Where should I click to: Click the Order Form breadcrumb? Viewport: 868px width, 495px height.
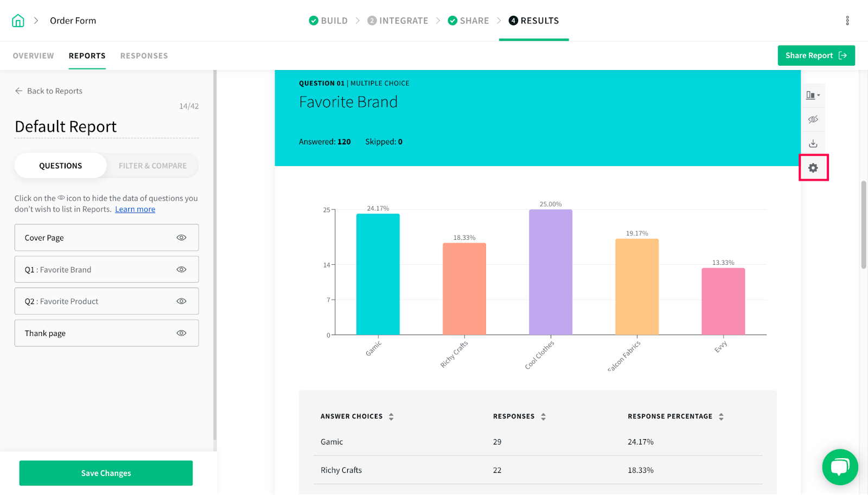click(x=73, y=21)
